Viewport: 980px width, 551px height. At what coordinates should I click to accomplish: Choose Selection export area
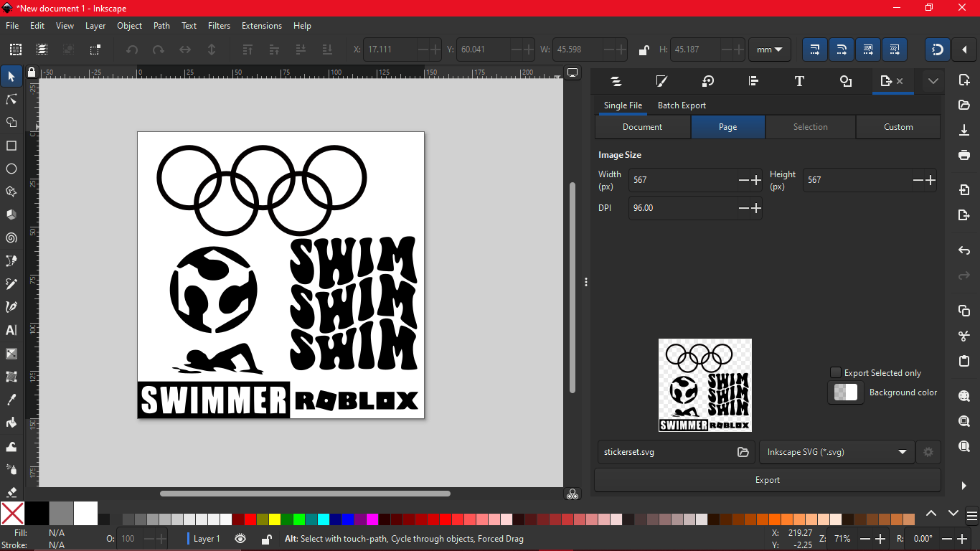[811, 127]
